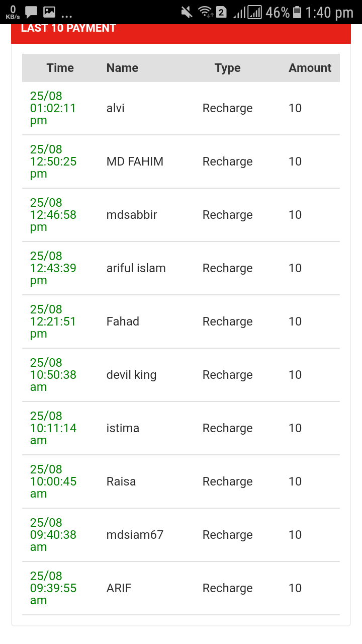Select the payer name alvi
The image size is (362, 644).
tap(116, 108)
